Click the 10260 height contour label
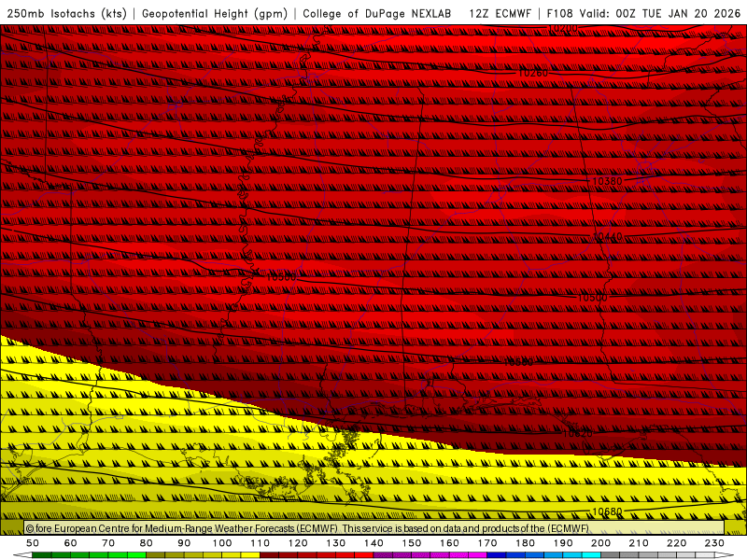 click(x=533, y=73)
